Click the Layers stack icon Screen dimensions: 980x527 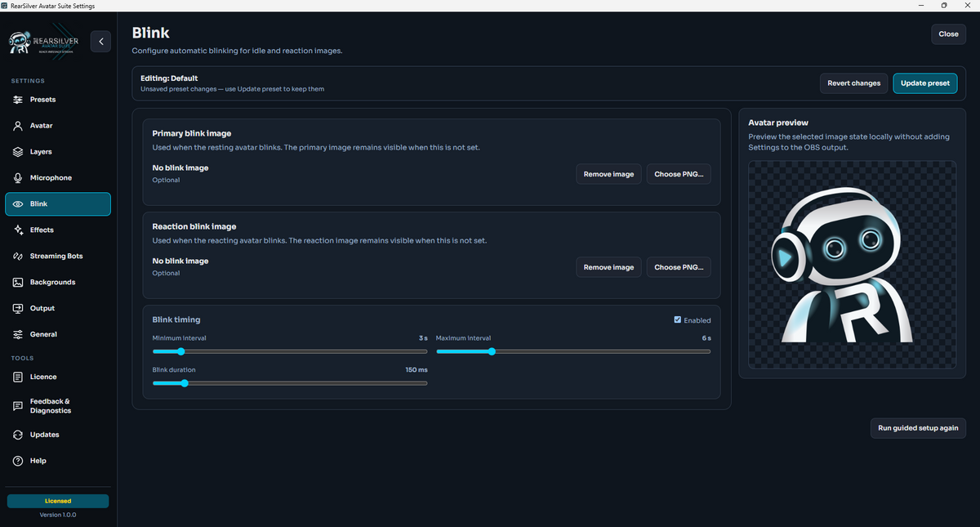[18, 152]
